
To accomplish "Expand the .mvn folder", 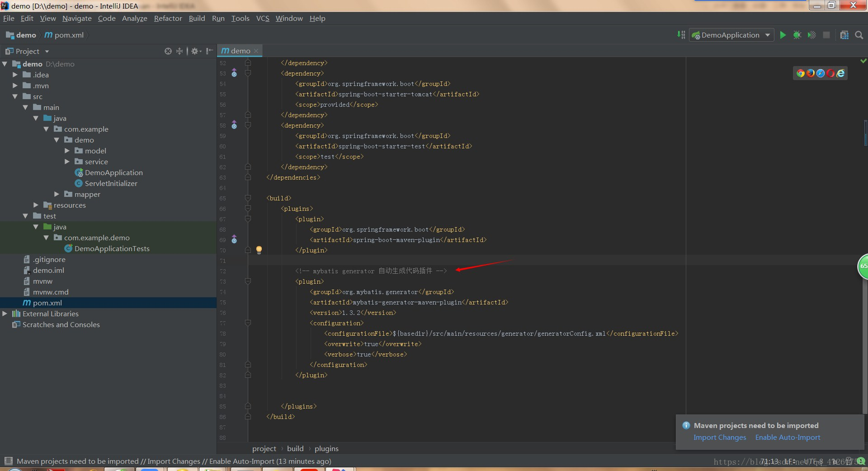I will pos(15,86).
